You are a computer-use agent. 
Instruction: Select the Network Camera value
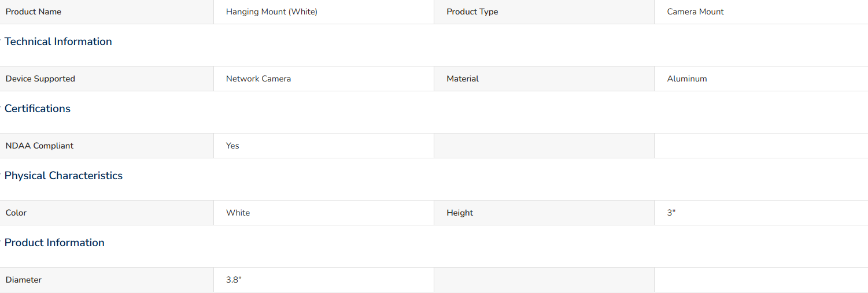(x=258, y=79)
